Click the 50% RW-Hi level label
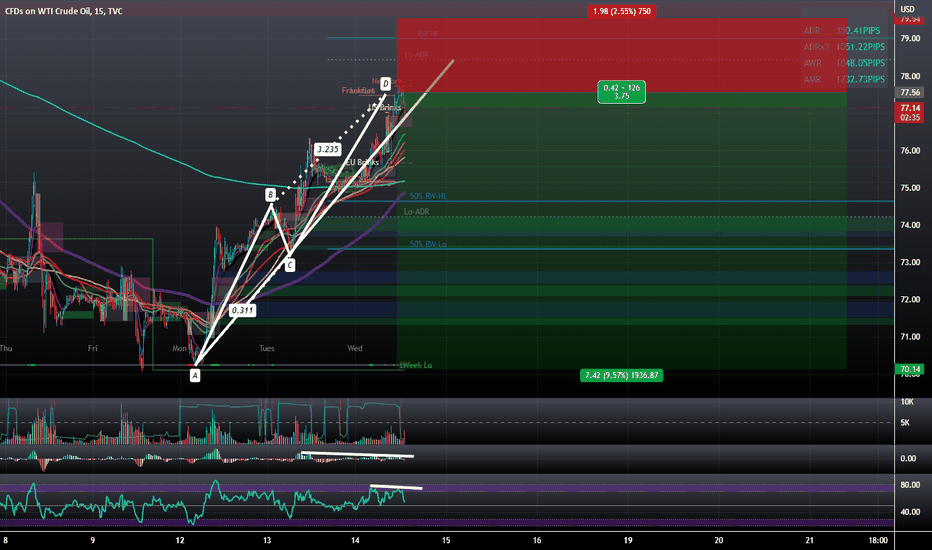This screenshot has width=932, height=550. (x=427, y=196)
